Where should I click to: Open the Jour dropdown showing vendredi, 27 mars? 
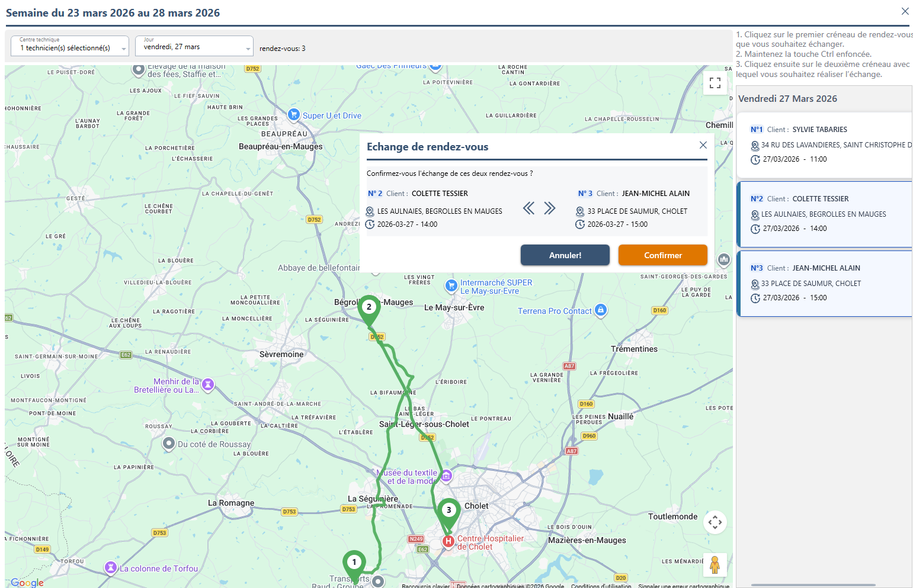(x=194, y=46)
